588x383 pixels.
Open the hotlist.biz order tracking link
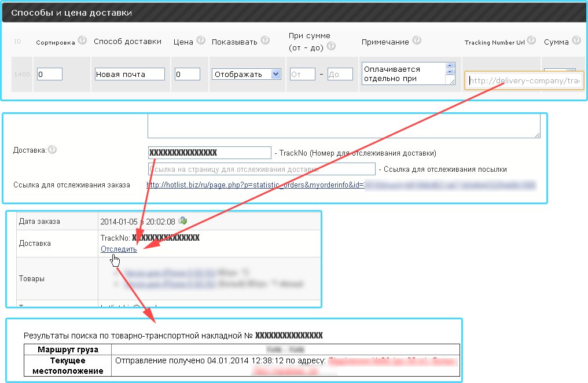[x=255, y=185]
